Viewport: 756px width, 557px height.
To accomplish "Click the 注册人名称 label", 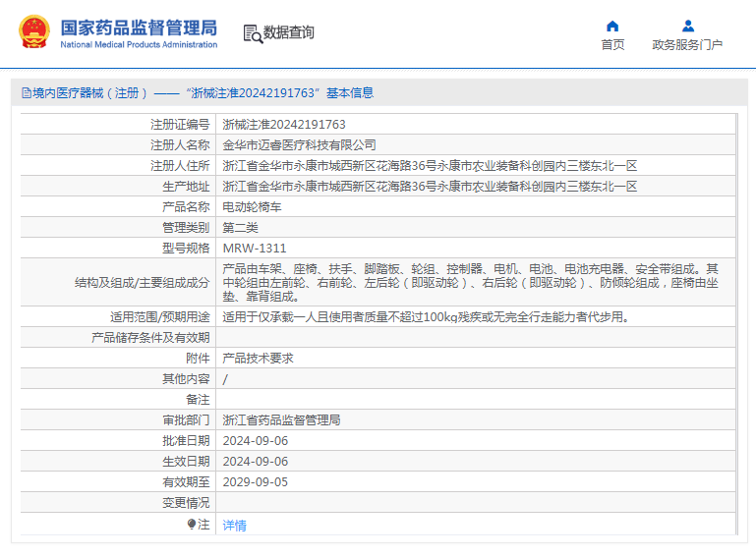I will 180,145.
